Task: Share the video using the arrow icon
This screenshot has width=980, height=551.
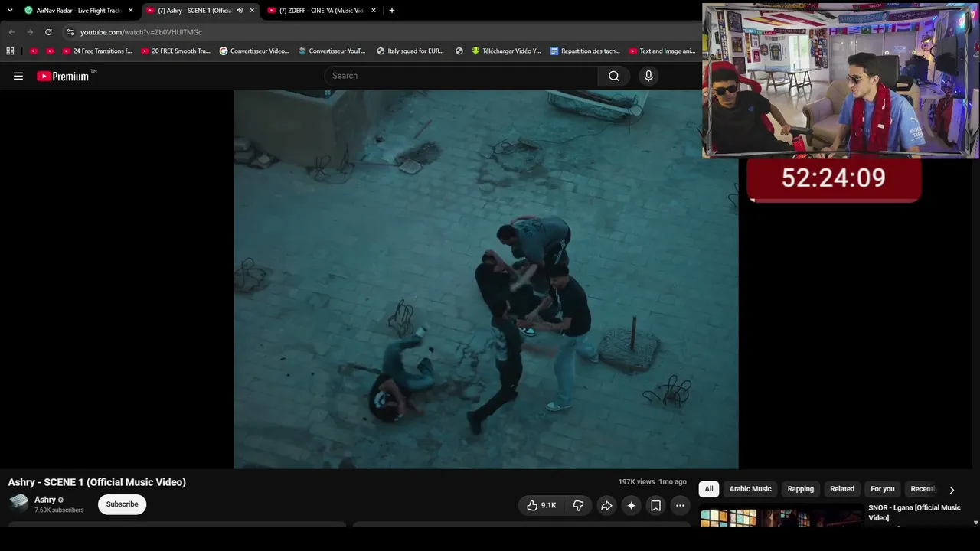Action: click(x=606, y=505)
